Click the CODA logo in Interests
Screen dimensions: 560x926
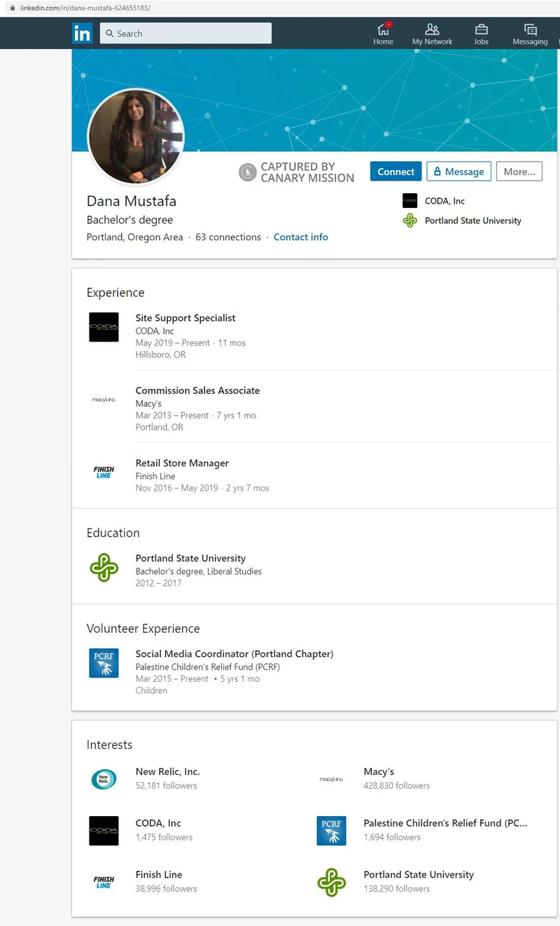(104, 830)
